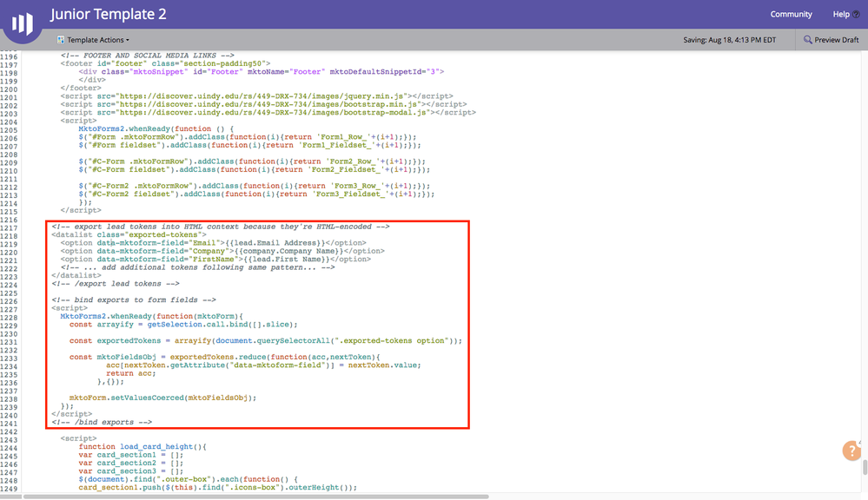This screenshot has height=500, width=868.
Task: Click the option line with lead.Email Address
Action: pos(213,243)
